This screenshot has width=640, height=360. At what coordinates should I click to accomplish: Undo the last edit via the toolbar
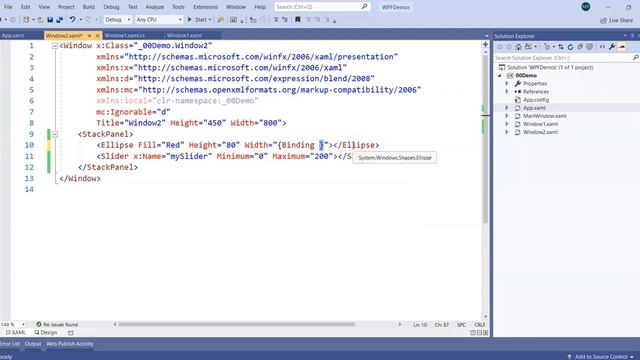[x=73, y=20]
